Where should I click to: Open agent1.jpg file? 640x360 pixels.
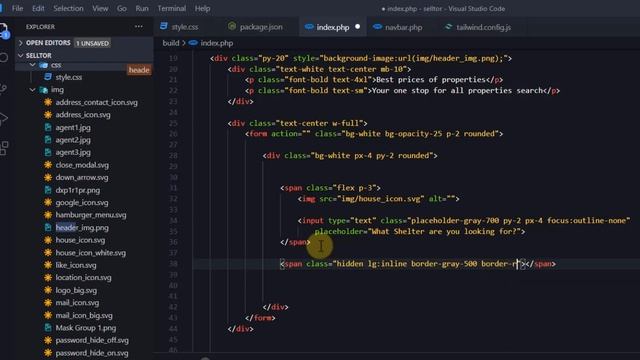73,127
